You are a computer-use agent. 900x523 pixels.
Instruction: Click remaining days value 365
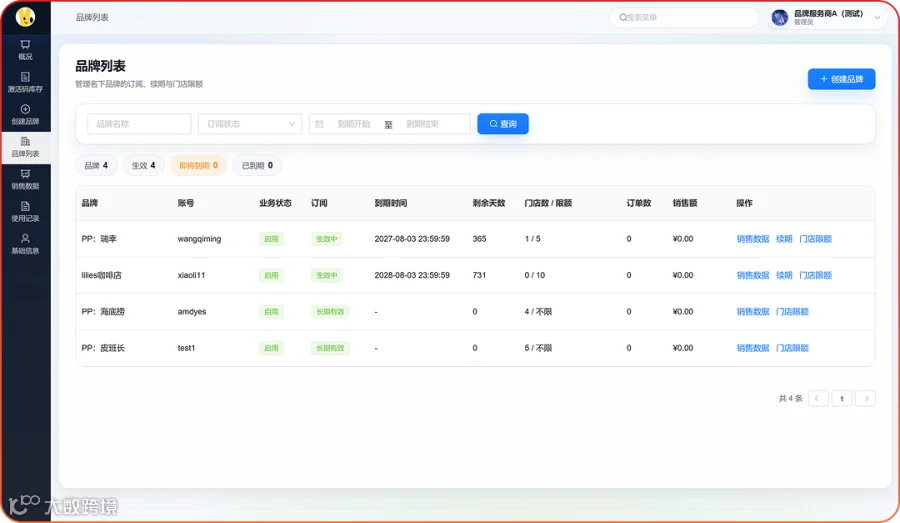[x=479, y=239]
